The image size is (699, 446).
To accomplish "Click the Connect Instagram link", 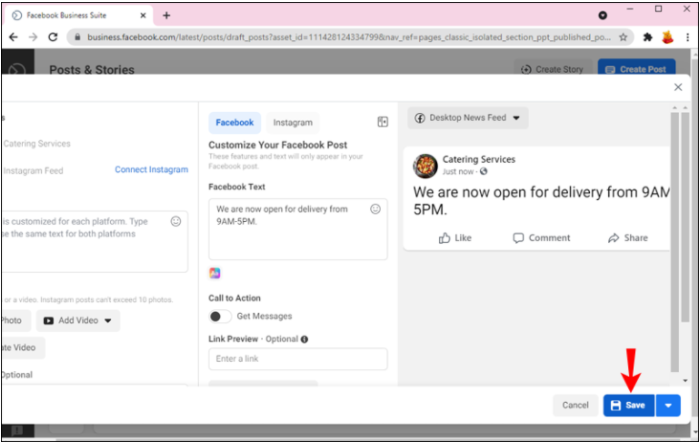I will tap(151, 169).
